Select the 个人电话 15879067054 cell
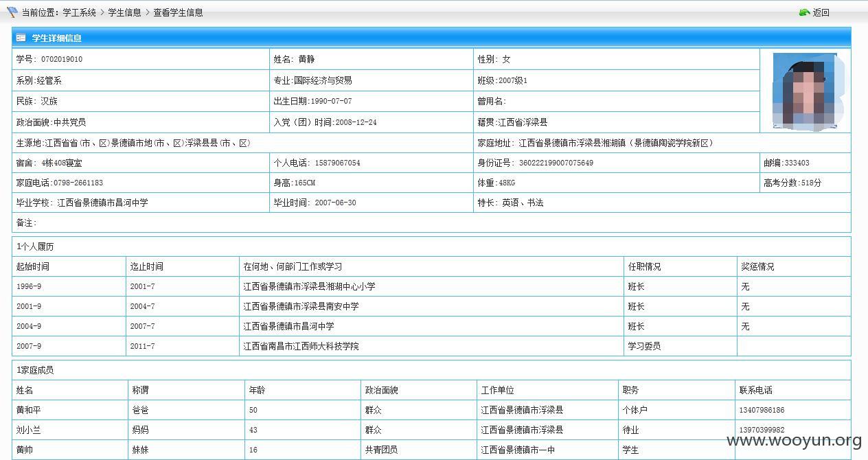Image resolution: width=868 pixels, height=460 pixels. point(372,163)
